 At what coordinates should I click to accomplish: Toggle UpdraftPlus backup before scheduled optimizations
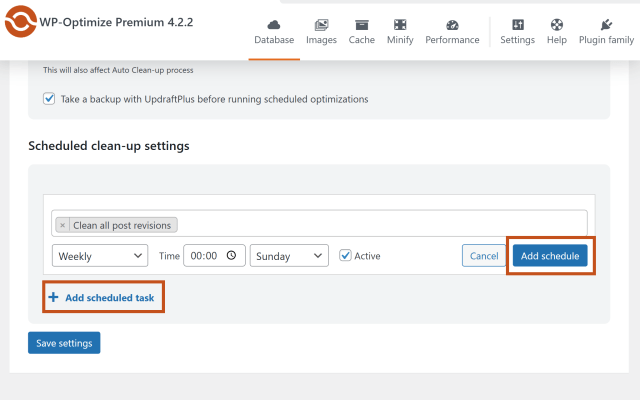click(x=49, y=99)
